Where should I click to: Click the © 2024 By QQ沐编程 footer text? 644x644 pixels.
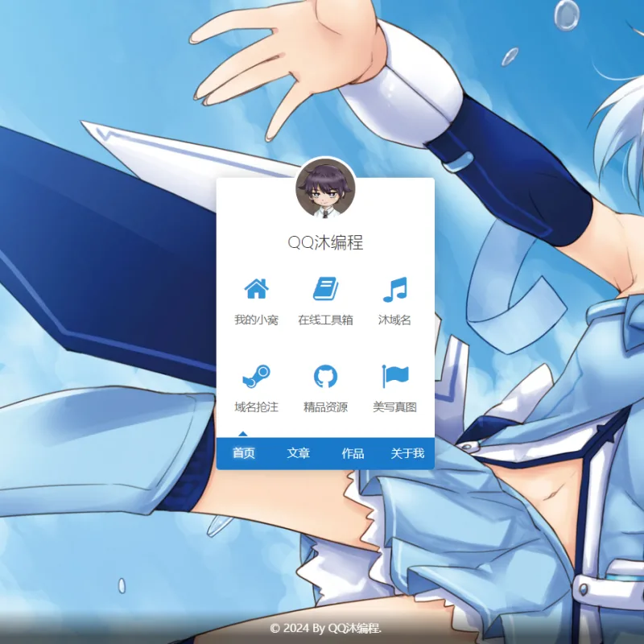pyautogui.click(x=326, y=628)
